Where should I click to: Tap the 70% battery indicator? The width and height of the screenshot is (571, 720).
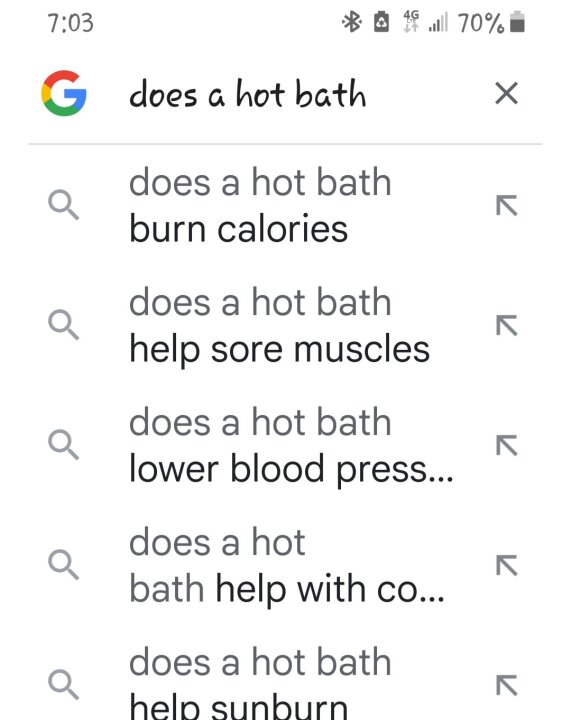[x=491, y=22]
